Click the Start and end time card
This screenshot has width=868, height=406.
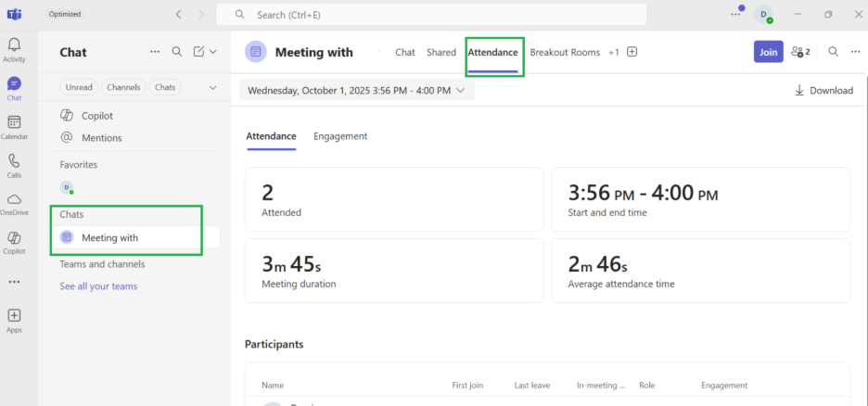pos(700,199)
